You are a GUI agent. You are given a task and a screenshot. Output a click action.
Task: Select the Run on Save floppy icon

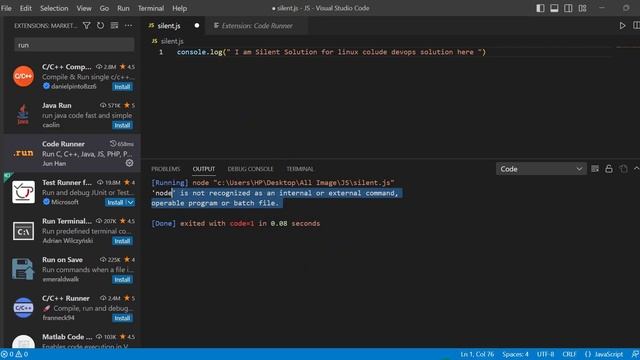point(23,269)
